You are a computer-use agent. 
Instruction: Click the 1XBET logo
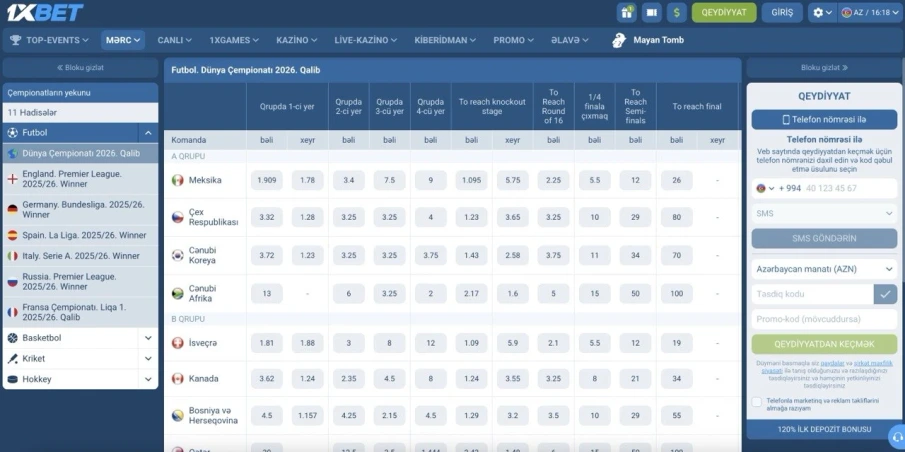coord(45,12)
